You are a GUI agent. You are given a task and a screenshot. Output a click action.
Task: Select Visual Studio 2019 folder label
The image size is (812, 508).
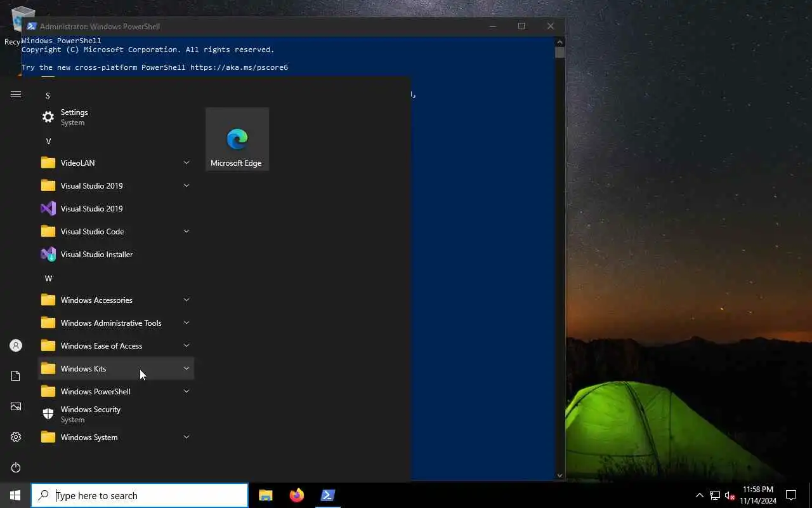pyautogui.click(x=92, y=185)
